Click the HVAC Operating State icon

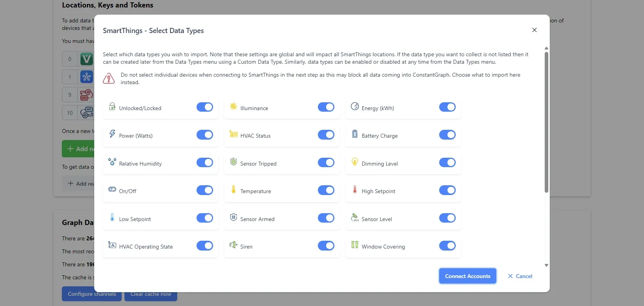pos(112,245)
